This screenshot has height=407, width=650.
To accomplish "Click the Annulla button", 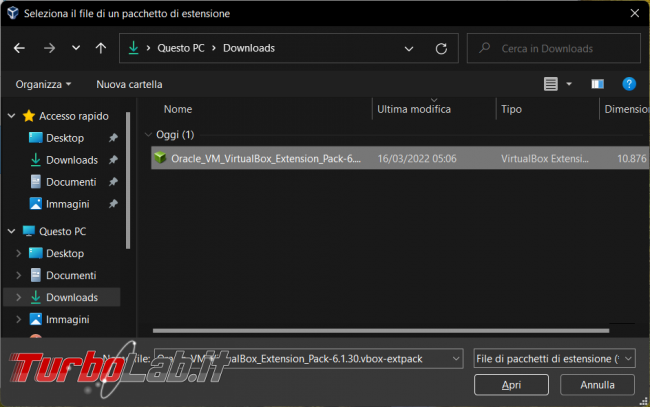I will click(x=597, y=385).
